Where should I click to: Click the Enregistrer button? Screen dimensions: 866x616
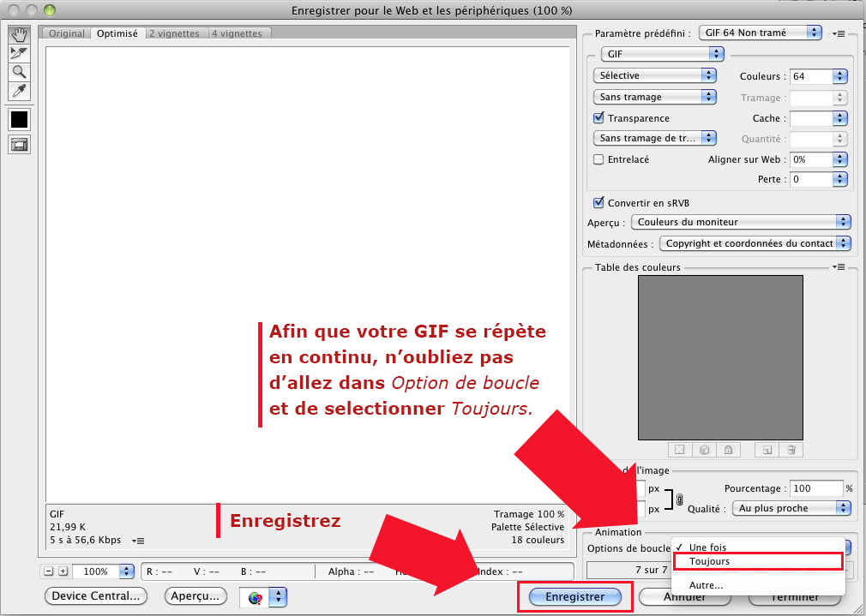(574, 597)
